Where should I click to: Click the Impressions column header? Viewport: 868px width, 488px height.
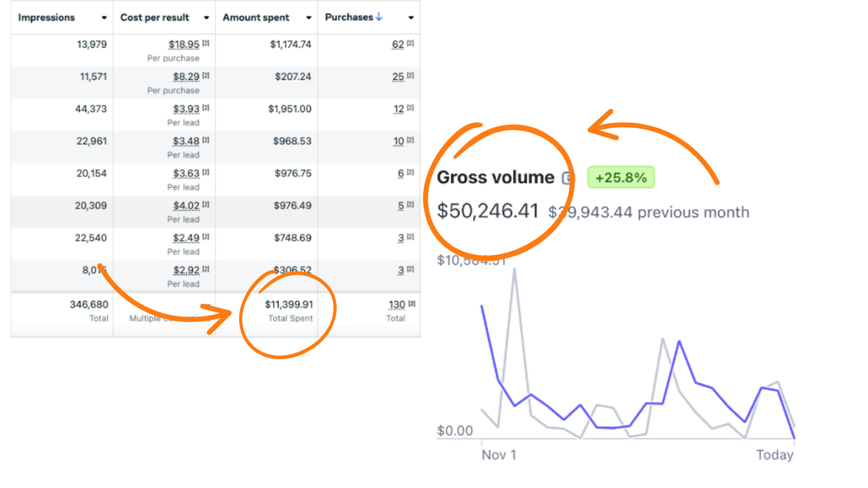click(x=46, y=18)
